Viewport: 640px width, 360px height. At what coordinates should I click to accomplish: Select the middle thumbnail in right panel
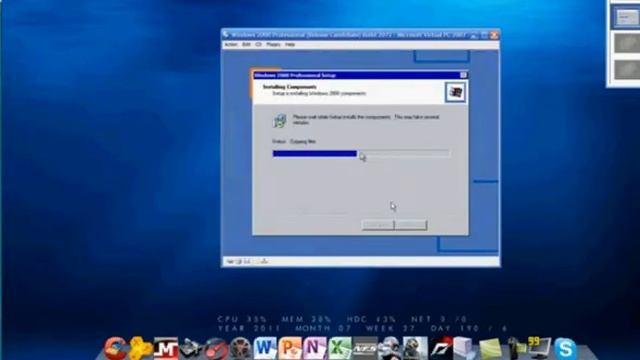coord(627,43)
